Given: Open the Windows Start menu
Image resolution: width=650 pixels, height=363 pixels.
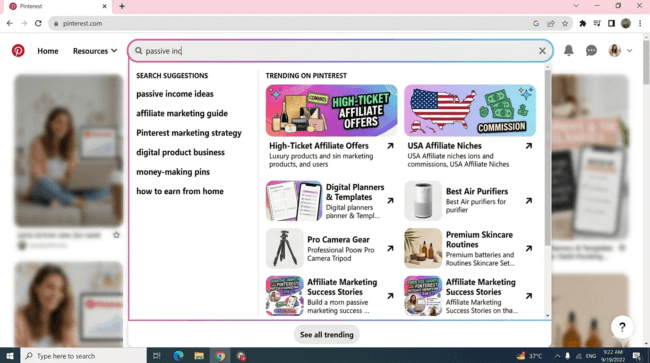Looking at the screenshot, I should [x=10, y=356].
